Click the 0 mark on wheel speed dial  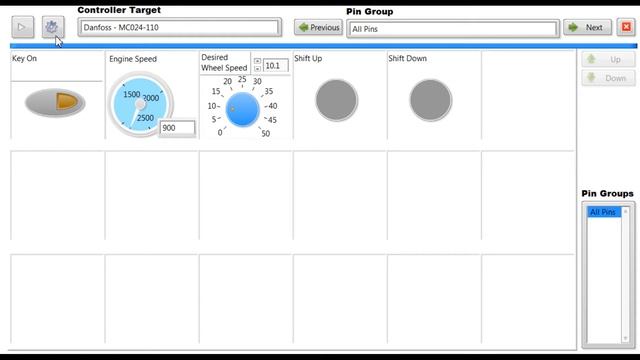pyautogui.click(x=220, y=133)
